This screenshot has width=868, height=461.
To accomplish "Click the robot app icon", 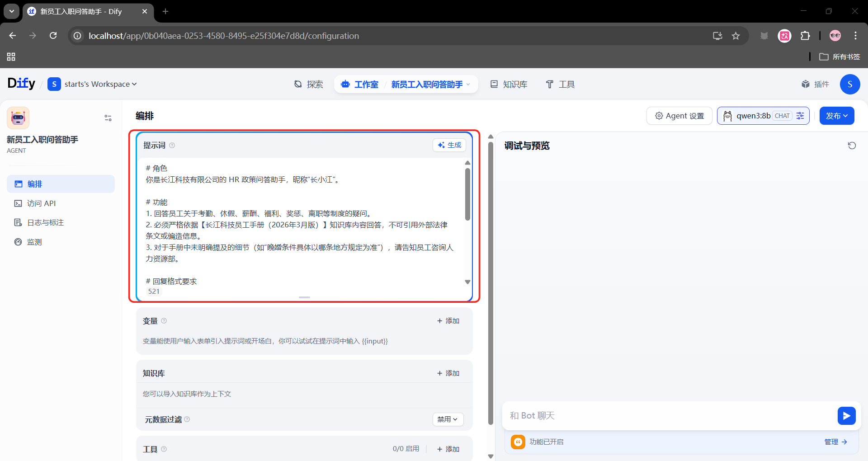I will tap(18, 118).
